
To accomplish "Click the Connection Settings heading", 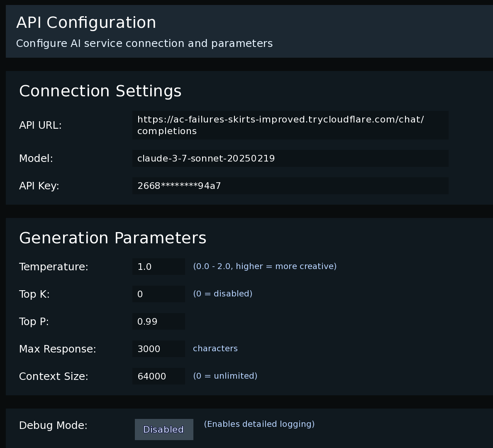I will click(x=100, y=91).
